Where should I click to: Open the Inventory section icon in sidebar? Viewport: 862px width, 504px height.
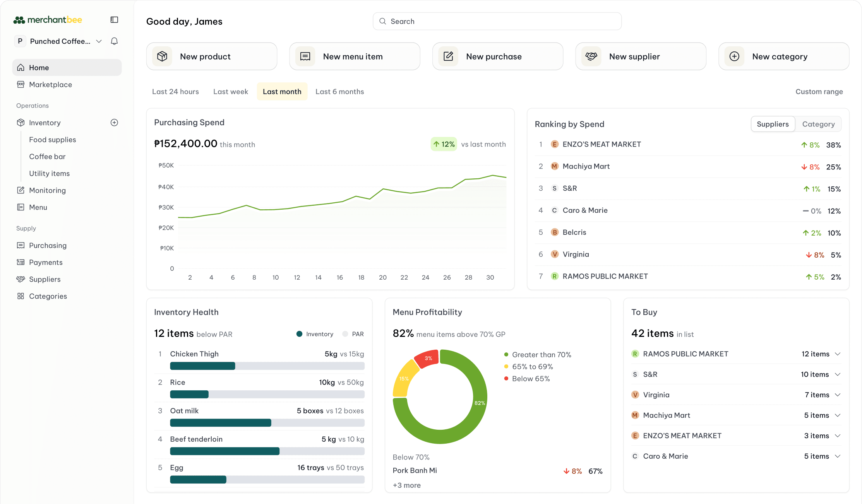[21, 123]
